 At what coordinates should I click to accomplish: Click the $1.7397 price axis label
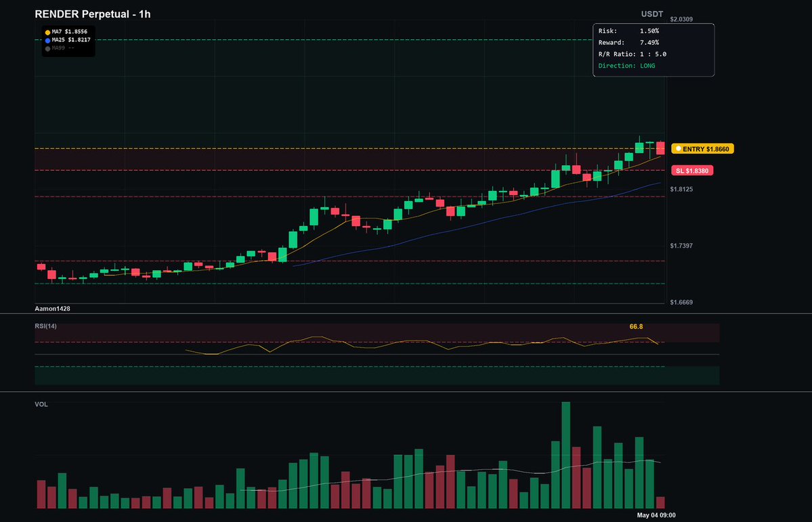click(681, 246)
